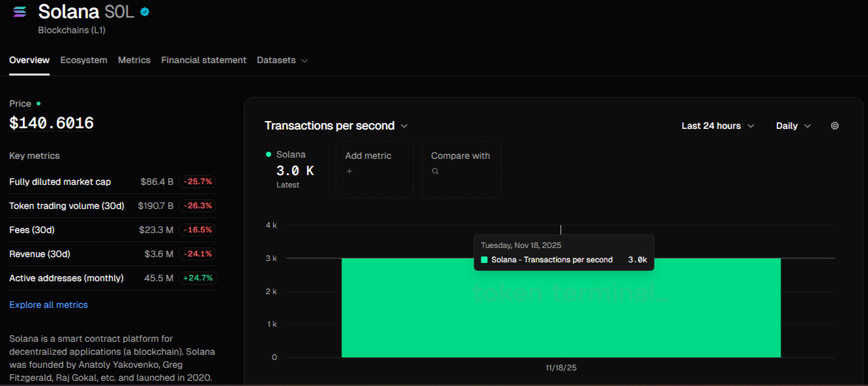
Task: Click the $23.3 M fees value
Action: click(x=156, y=230)
